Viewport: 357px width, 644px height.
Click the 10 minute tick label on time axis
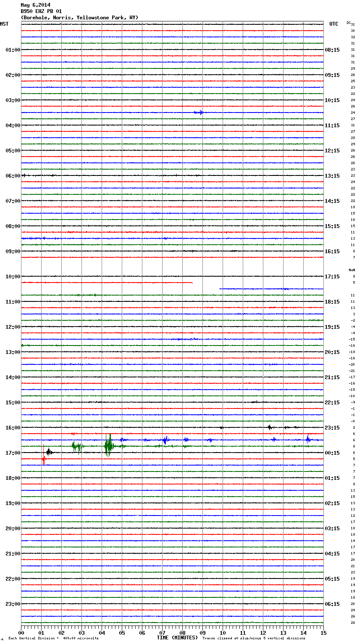(223, 633)
